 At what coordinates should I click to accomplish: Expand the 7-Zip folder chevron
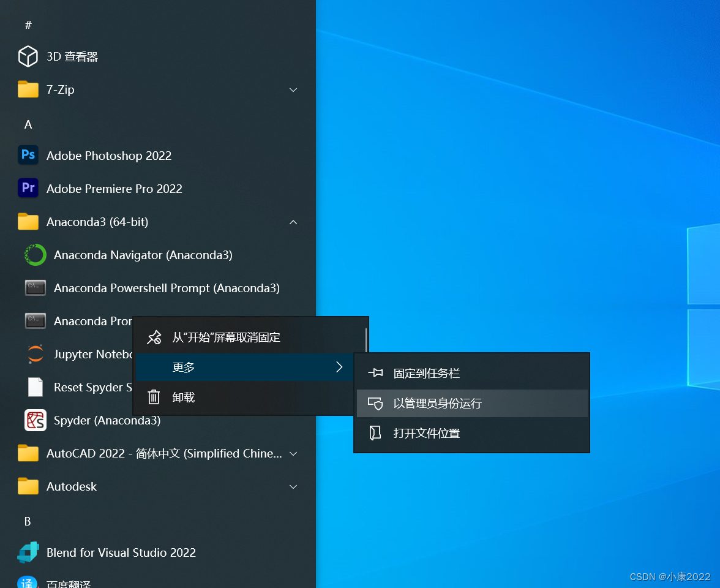293,89
